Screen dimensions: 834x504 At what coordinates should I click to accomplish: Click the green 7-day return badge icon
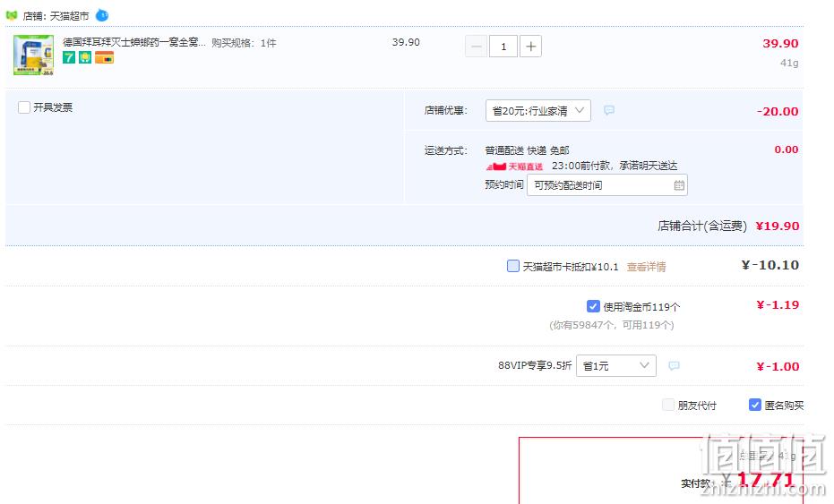(69, 57)
